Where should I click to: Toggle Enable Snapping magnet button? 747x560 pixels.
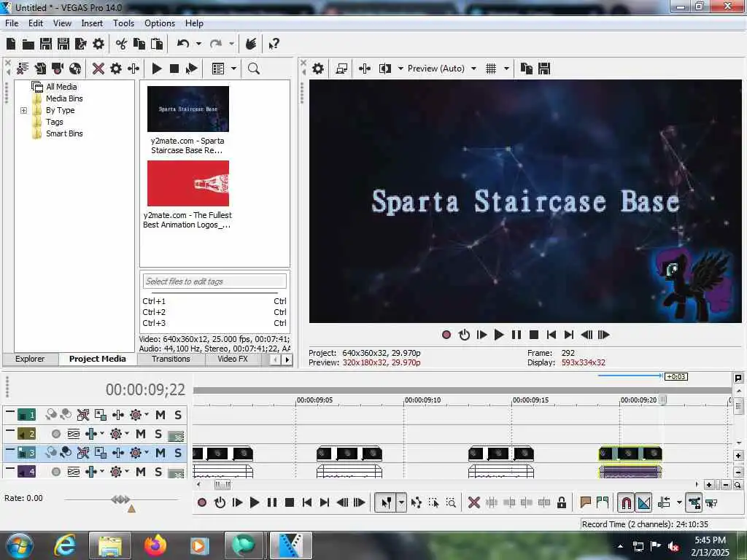pyautogui.click(x=627, y=502)
